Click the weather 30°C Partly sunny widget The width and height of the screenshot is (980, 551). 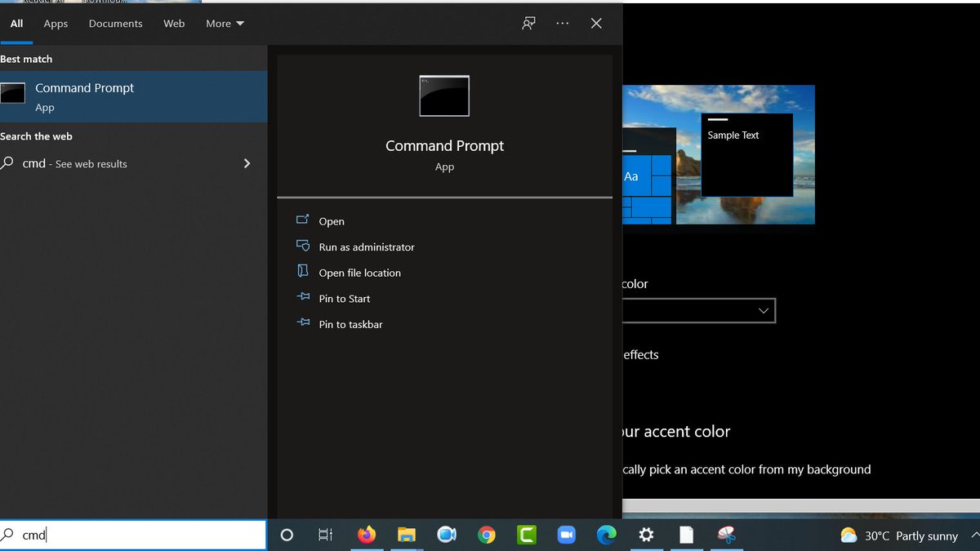(x=899, y=535)
